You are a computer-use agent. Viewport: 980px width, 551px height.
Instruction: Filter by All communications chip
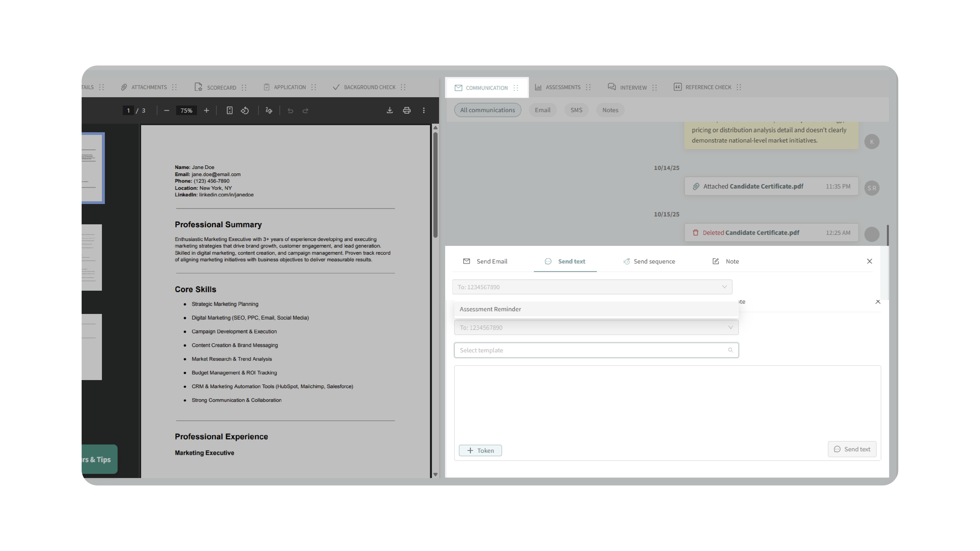487,110
